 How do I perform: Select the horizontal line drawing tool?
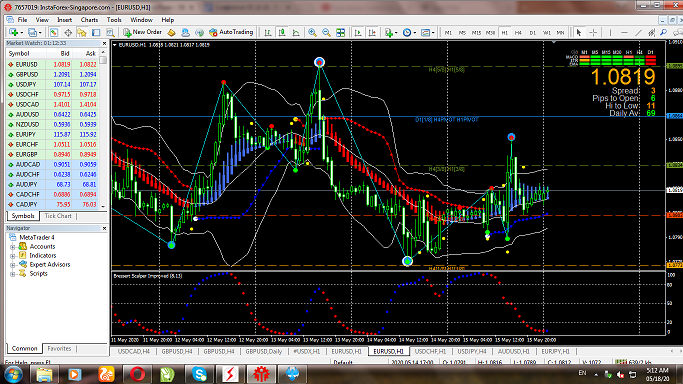624,33
